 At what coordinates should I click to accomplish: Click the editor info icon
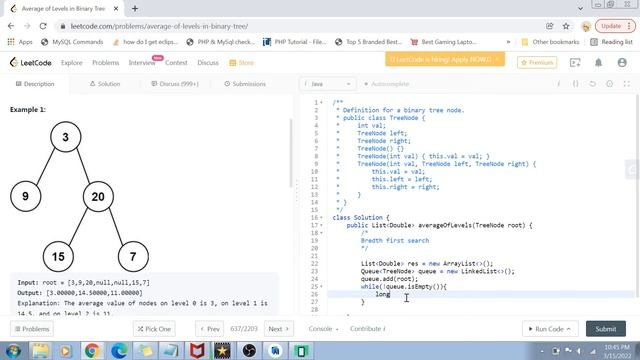tap(559, 84)
